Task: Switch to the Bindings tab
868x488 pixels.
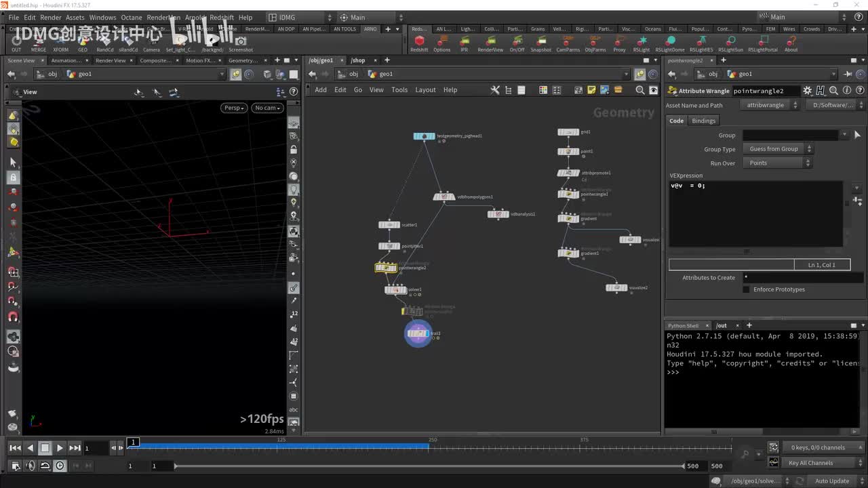Action: tap(703, 121)
